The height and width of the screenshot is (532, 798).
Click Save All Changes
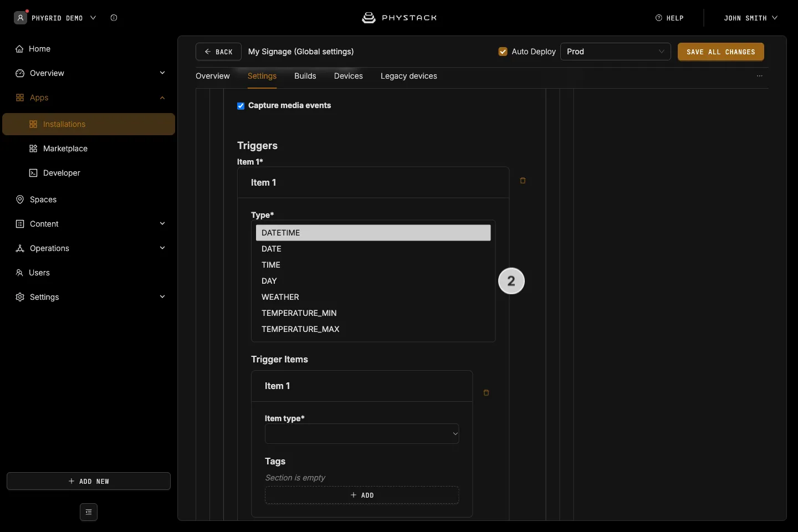pyautogui.click(x=721, y=52)
